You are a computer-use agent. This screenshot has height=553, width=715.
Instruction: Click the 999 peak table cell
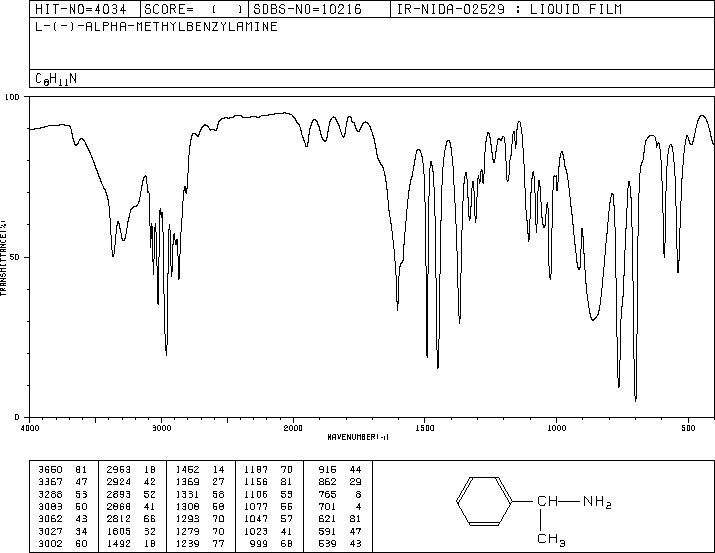click(259, 544)
